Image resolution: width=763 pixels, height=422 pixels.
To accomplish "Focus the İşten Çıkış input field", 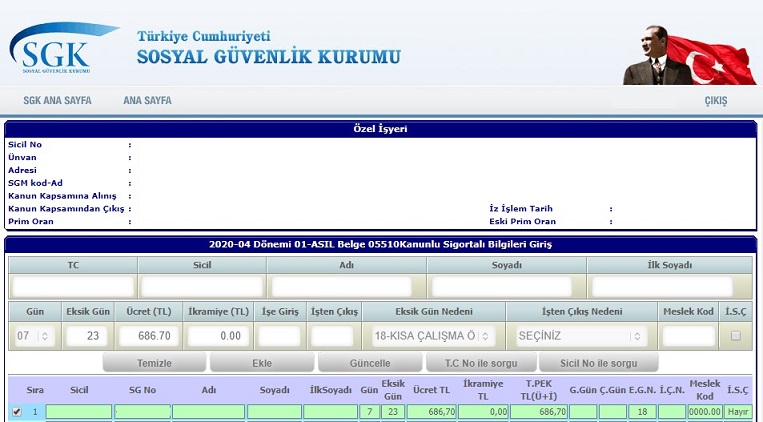I will pyautogui.click(x=332, y=336).
